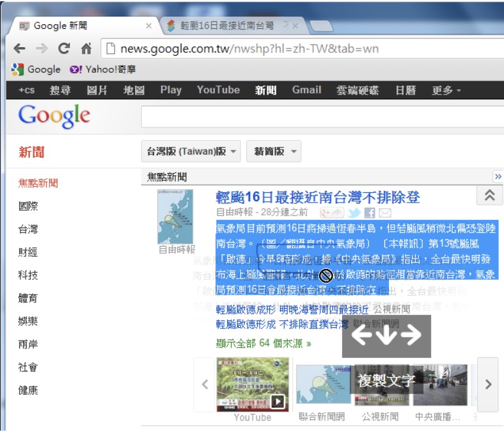Click the YouTube caption under the video thumbnail
This screenshot has width=504, height=432.
click(x=253, y=417)
